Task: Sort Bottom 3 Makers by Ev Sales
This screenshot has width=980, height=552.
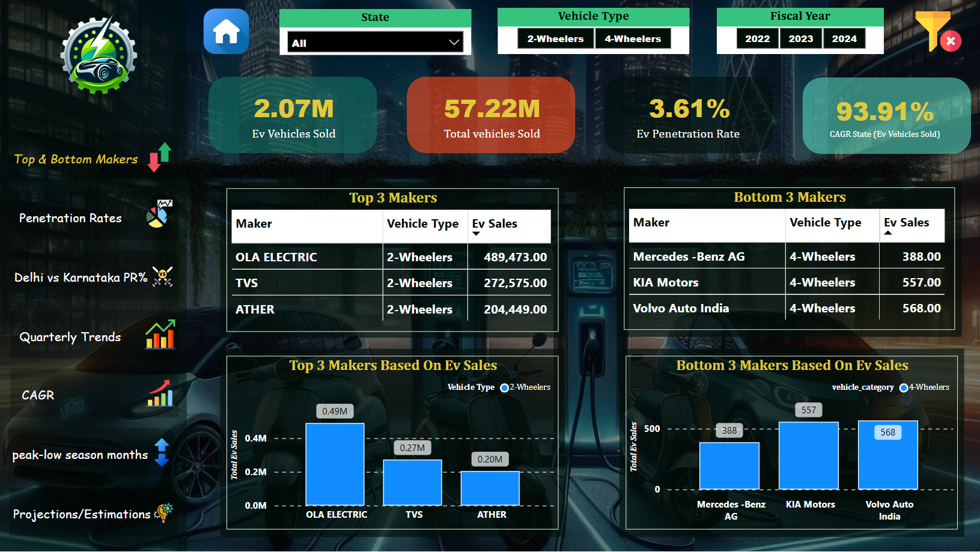Action: [906, 223]
